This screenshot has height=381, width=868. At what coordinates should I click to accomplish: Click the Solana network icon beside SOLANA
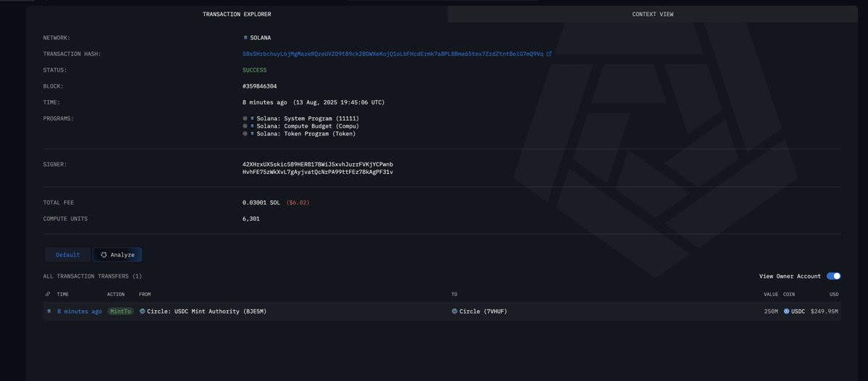pos(246,38)
